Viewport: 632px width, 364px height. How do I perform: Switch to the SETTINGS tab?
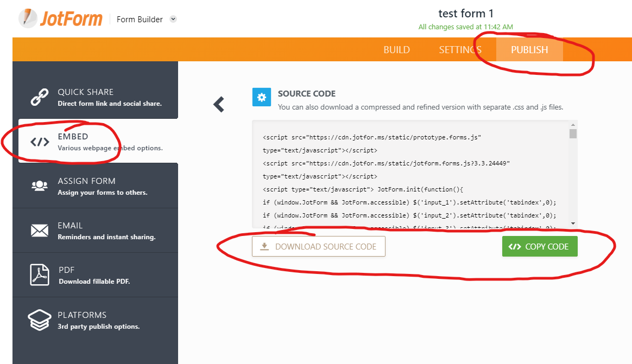click(460, 49)
